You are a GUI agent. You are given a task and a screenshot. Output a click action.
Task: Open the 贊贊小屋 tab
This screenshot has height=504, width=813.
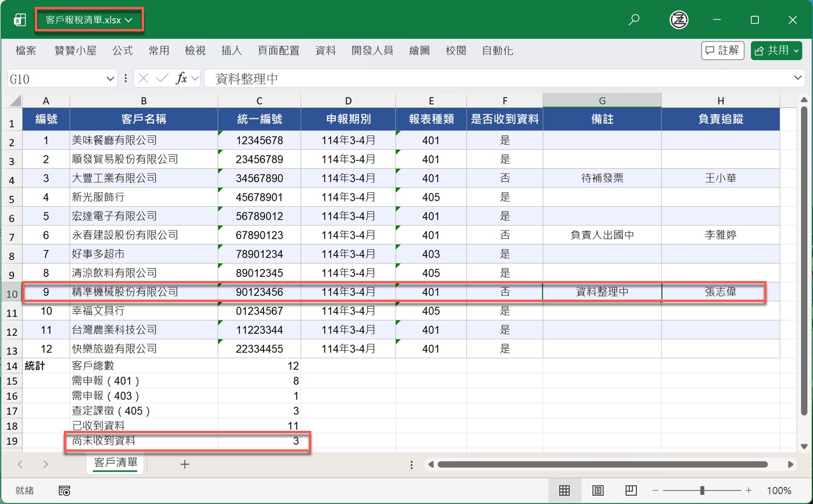(x=75, y=51)
